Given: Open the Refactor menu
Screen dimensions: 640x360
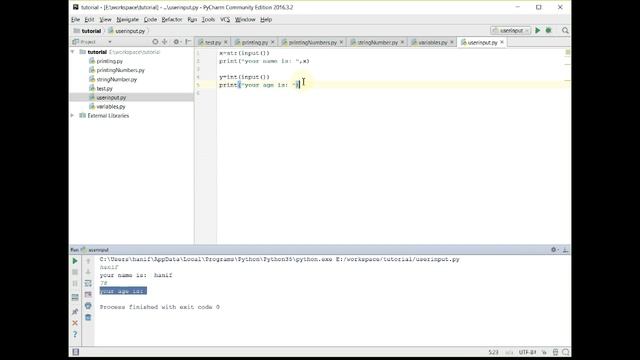Looking at the screenshot, I should pos(172,20).
